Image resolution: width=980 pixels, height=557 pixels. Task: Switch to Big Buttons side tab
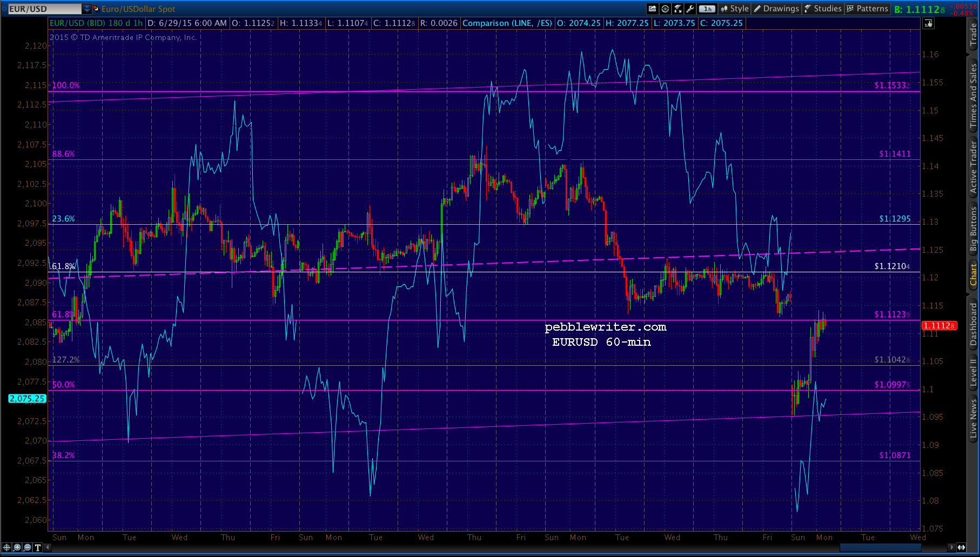(x=974, y=230)
